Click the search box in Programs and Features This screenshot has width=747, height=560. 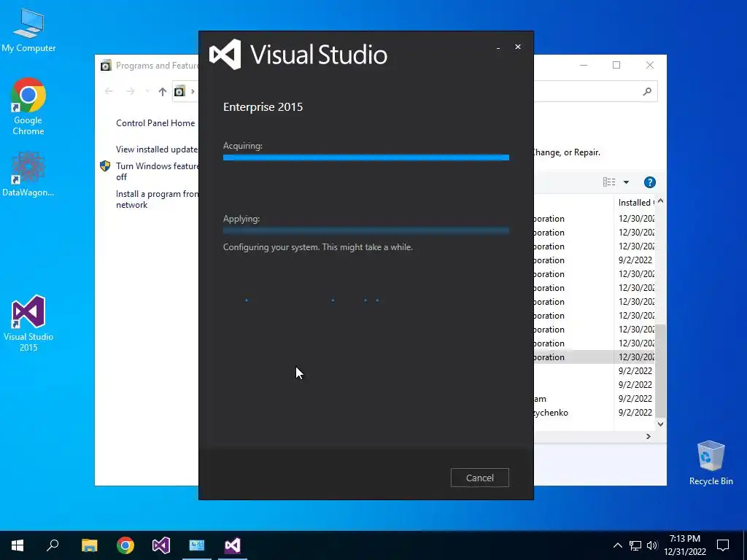pos(595,91)
